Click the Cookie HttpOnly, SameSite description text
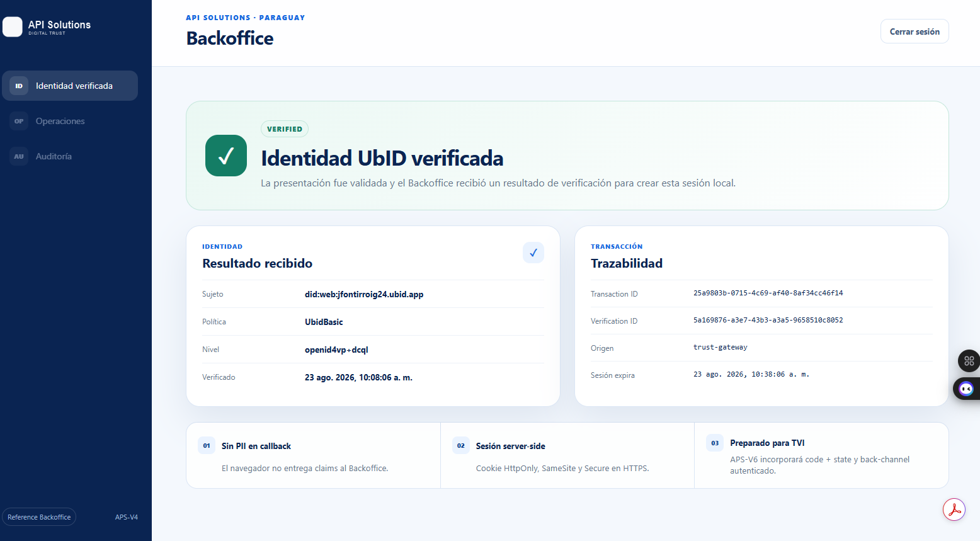980x541 pixels. (562, 469)
